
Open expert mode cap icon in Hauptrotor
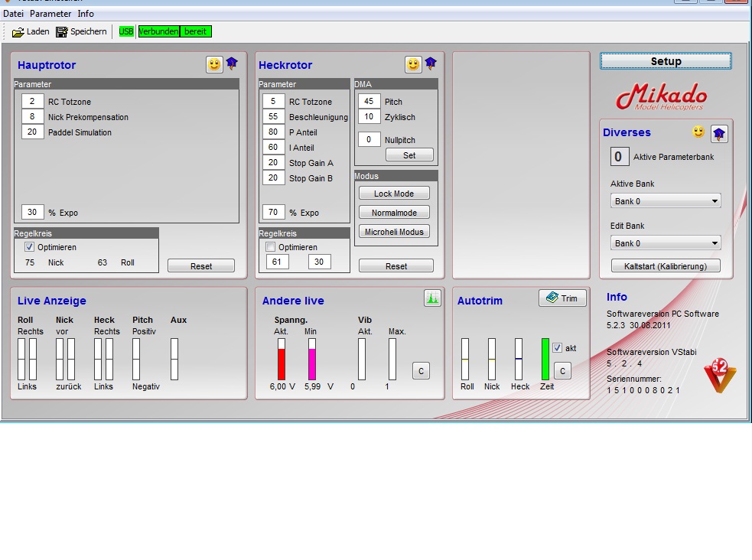tap(232, 63)
